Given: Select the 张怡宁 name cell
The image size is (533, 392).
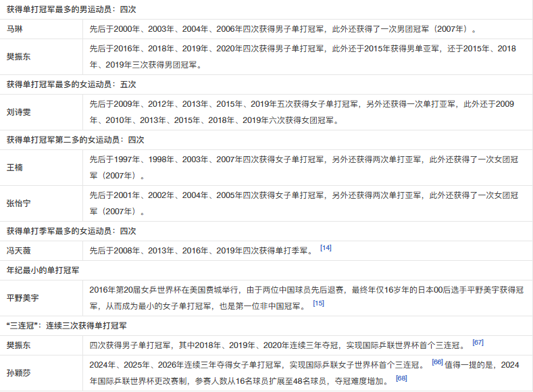Looking at the screenshot, I should pyautogui.click(x=41, y=203).
